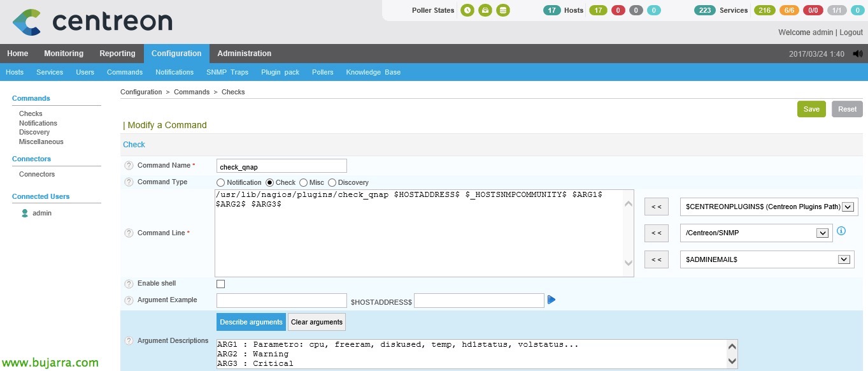868x371 pixels.
Task: Click the admin user icon in Connected Users
Action: tap(25, 213)
